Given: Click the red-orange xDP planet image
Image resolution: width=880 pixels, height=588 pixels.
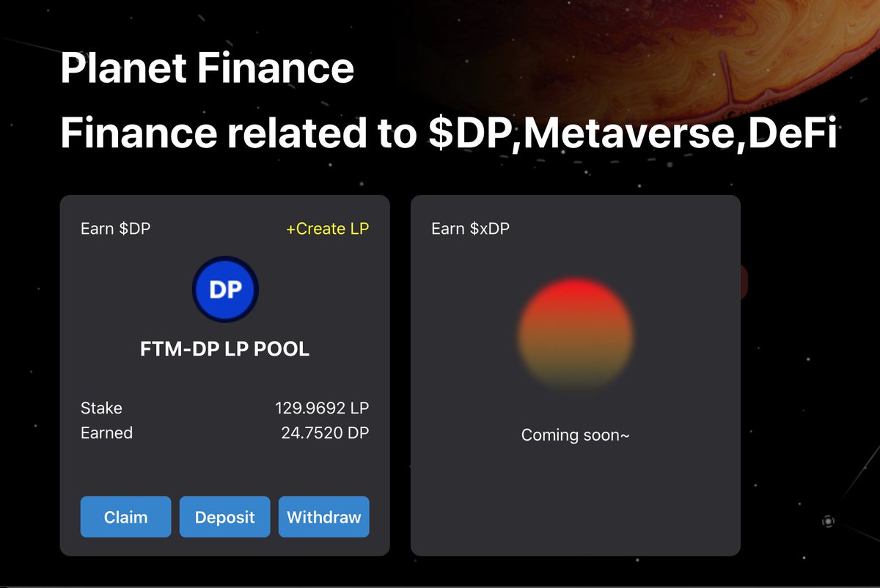Looking at the screenshot, I should click(575, 333).
